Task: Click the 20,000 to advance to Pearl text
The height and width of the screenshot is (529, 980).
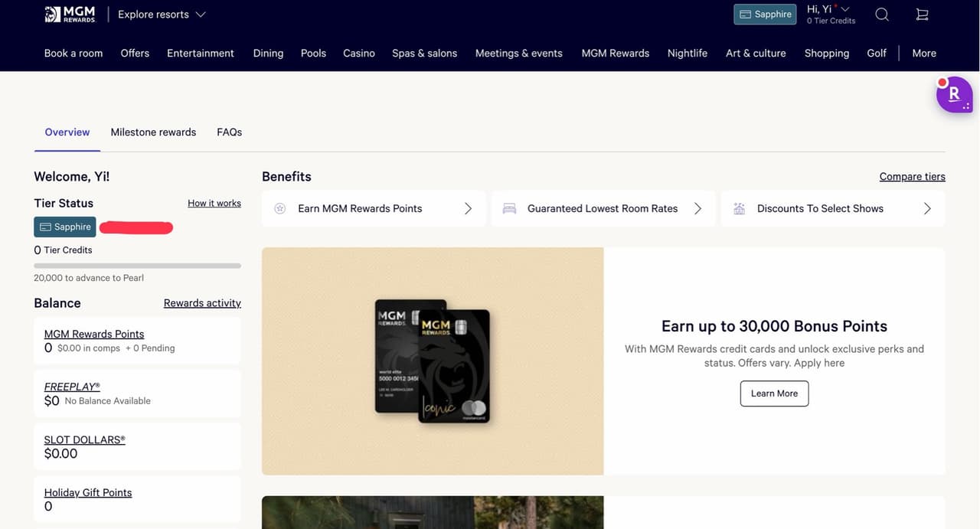Action: click(x=89, y=278)
